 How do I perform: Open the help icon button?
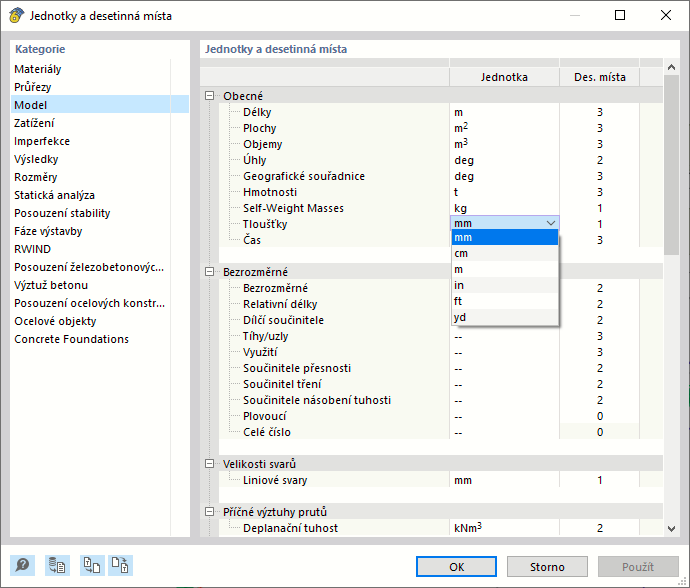(23, 566)
